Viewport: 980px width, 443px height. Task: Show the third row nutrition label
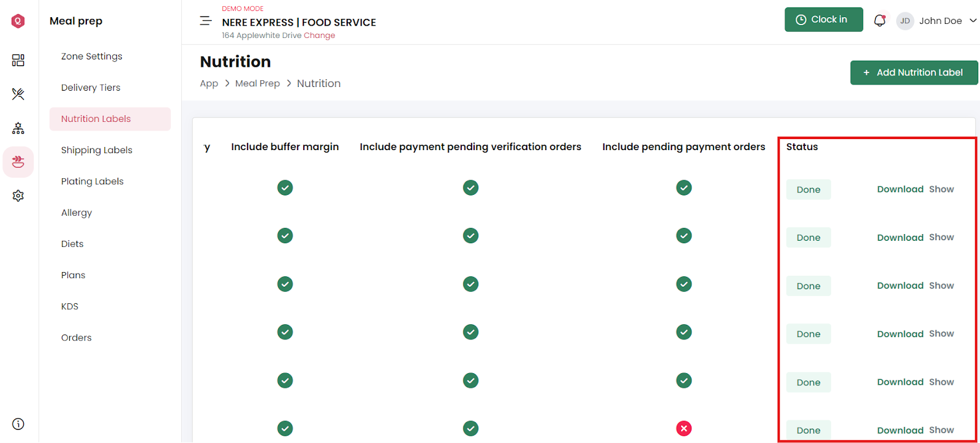tap(941, 286)
